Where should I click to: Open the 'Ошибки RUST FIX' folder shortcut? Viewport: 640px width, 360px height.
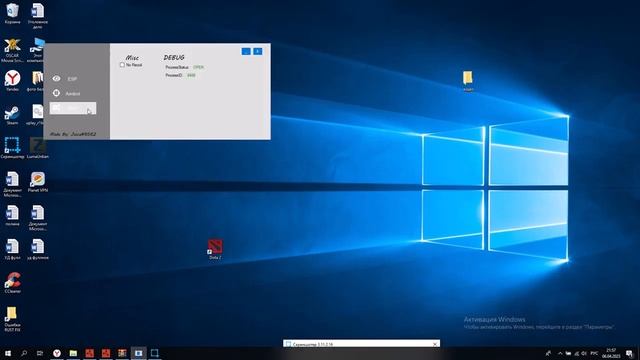(12, 319)
